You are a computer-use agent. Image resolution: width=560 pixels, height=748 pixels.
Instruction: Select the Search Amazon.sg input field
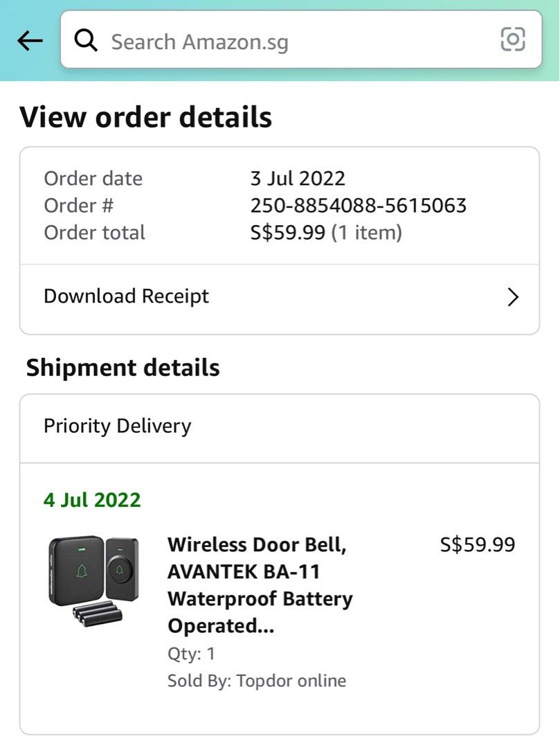coord(277,40)
